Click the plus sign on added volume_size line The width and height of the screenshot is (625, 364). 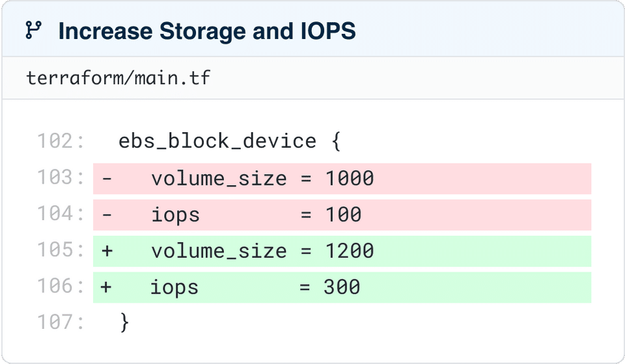coord(107,251)
